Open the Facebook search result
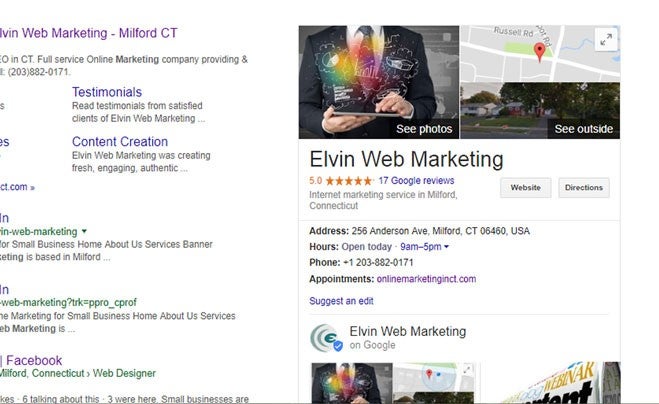This screenshot has height=404, width=659. tap(32, 360)
